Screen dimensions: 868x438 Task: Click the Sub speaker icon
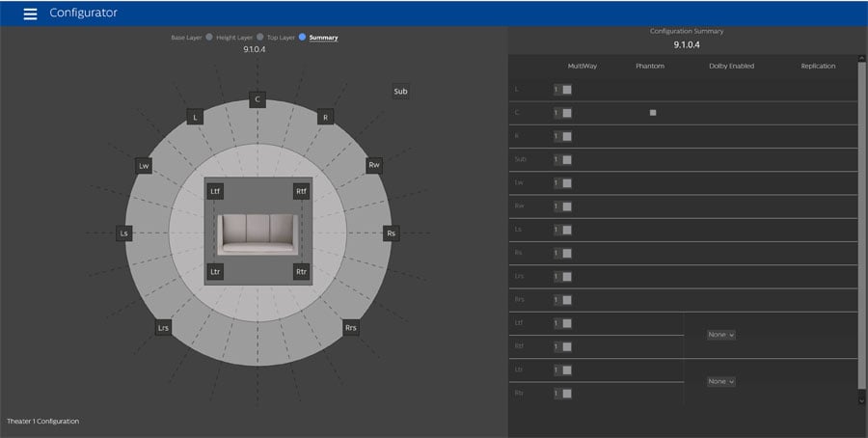pos(400,92)
